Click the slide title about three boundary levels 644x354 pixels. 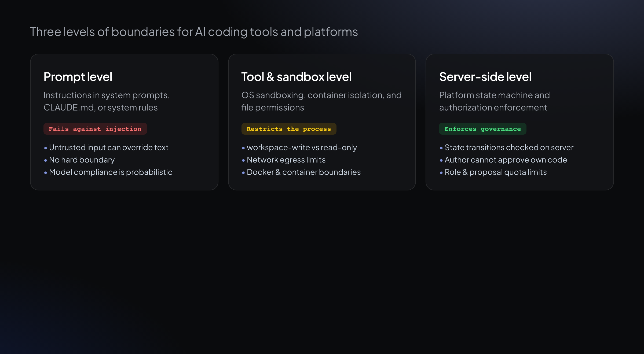(194, 32)
